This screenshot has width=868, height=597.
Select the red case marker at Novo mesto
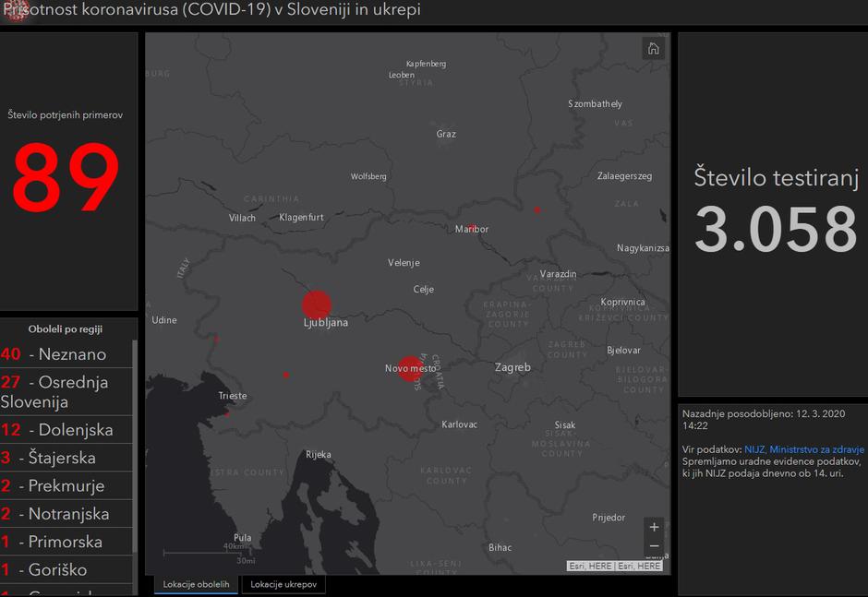[x=410, y=368]
